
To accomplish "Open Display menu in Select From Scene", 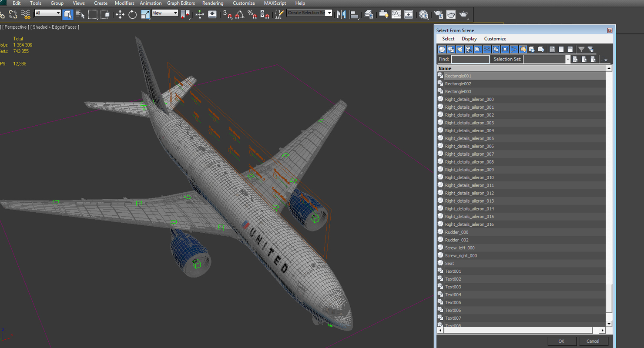I will click(x=469, y=39).
